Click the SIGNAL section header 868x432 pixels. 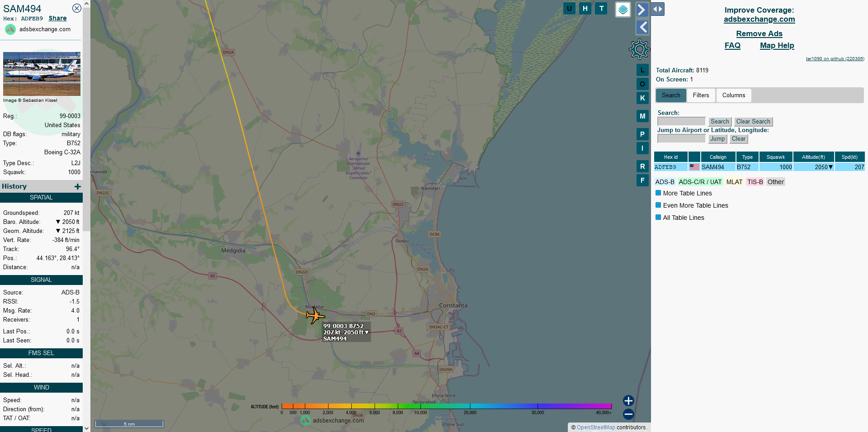point(41,280)
